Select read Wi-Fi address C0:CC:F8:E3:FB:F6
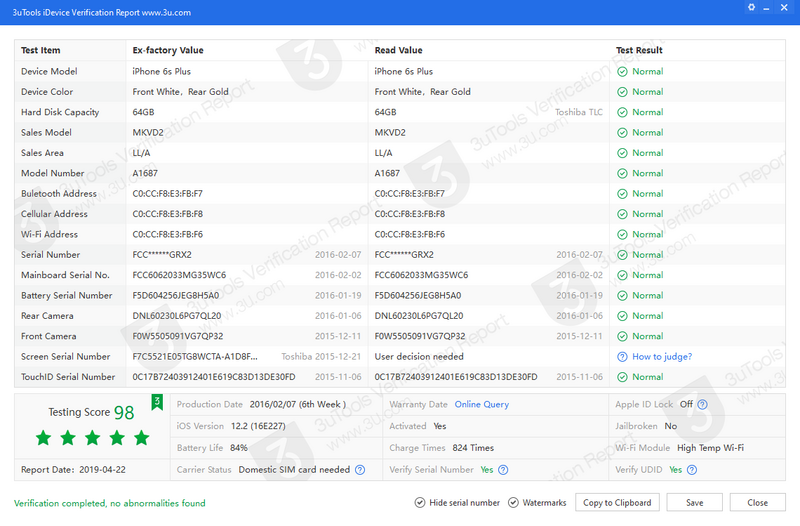 pos(410,235)
